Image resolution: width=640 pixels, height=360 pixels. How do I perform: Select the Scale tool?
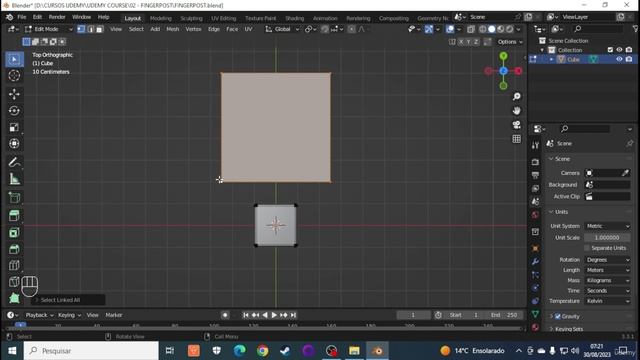tap(14, 127)
